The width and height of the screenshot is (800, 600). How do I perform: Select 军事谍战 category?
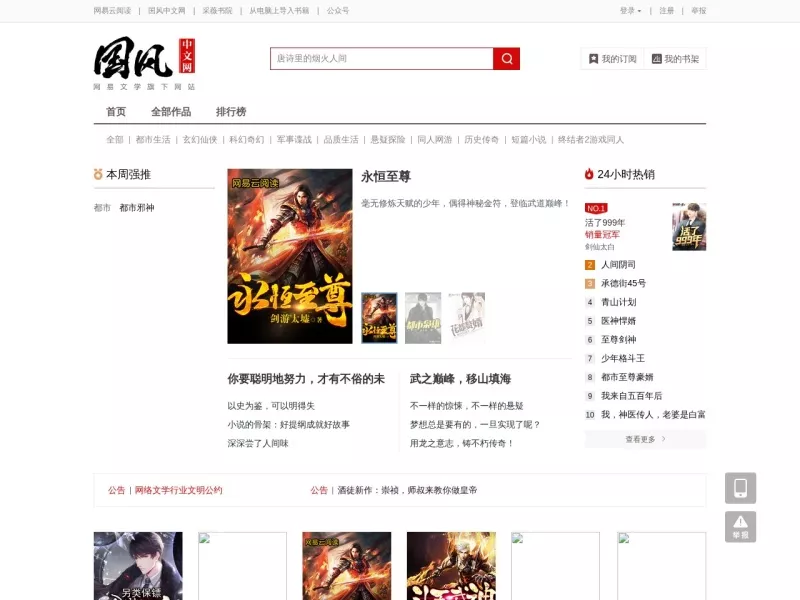click(x=294, y=140)
